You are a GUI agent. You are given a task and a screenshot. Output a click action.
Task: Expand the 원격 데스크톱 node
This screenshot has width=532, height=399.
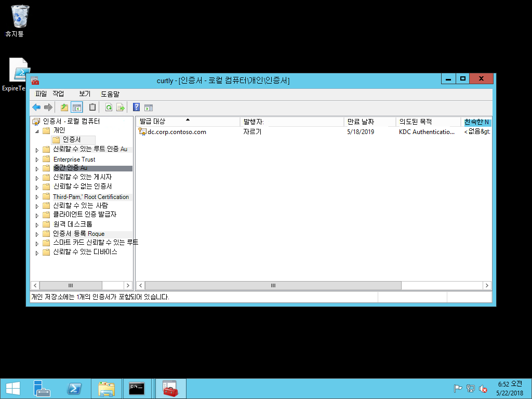coord(37,224)
